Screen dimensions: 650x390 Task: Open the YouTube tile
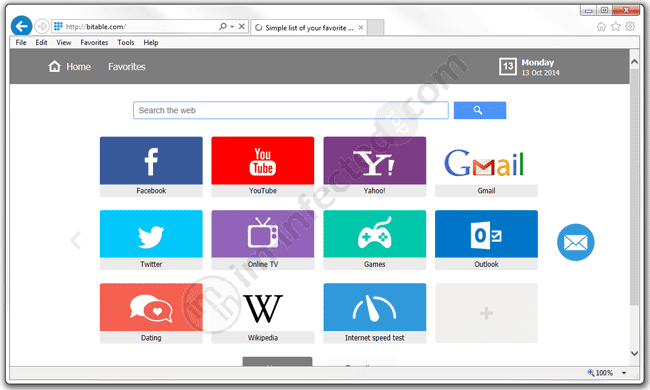coord(263,167)
